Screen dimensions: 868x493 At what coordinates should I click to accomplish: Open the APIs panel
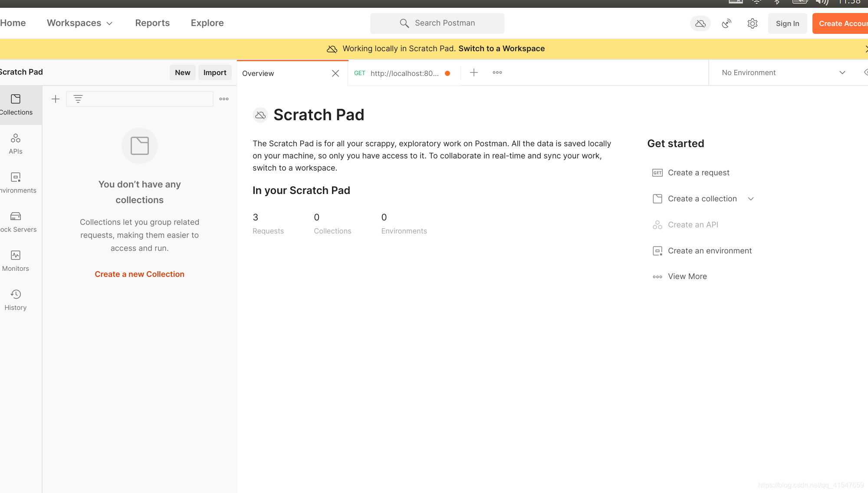click(15, 143)
